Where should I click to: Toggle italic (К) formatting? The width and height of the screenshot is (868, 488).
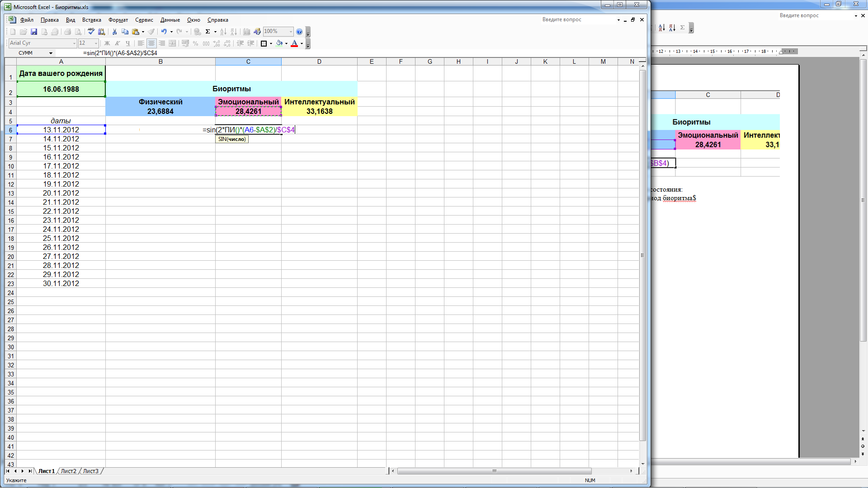[118, 43]
